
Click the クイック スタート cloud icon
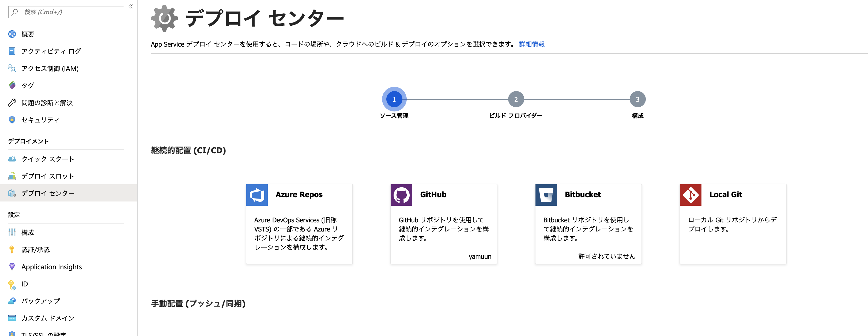(x=12, y=159)
